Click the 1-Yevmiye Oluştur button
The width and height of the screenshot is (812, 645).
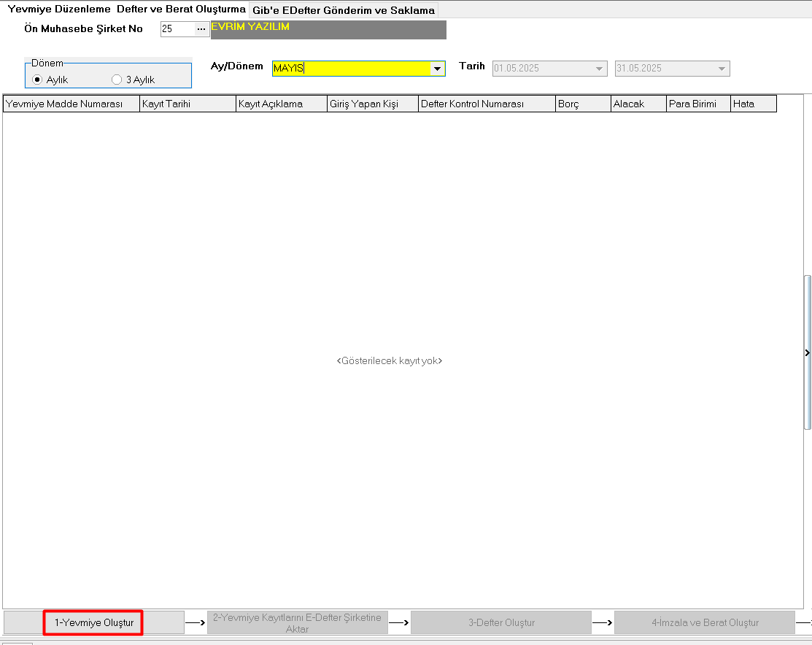[93, 622]
